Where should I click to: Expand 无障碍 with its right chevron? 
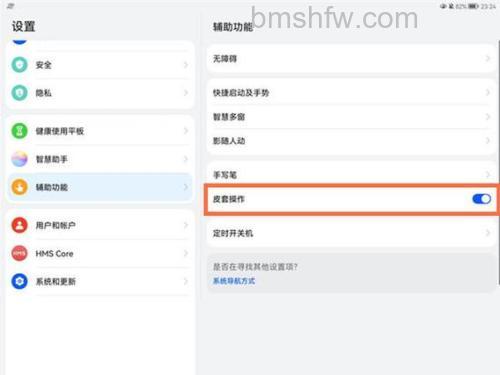pyautogui.click(x=488, y=59)
